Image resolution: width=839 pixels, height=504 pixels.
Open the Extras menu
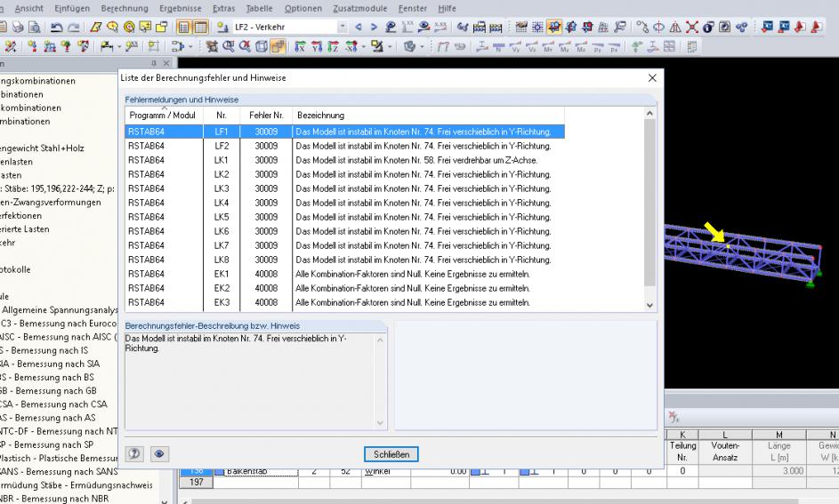tap(223, 8)
